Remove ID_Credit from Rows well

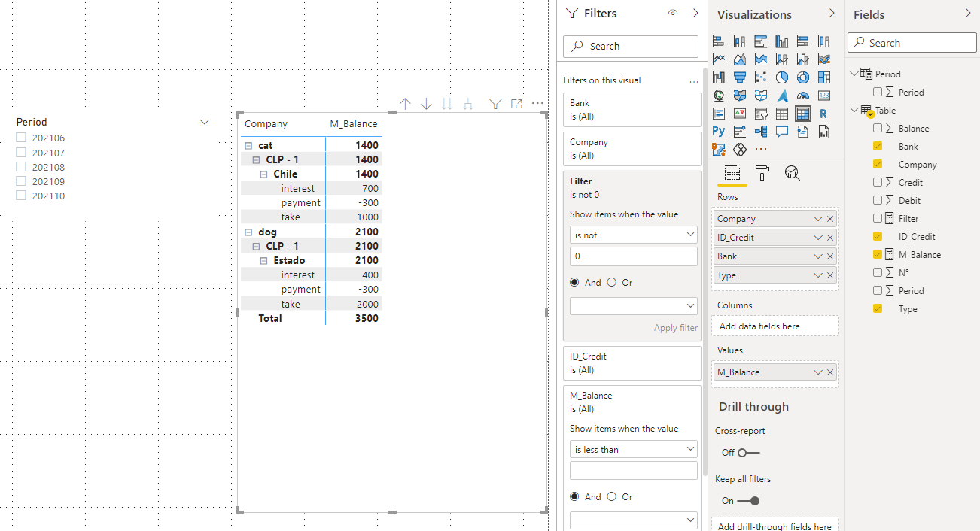pos(830,238)
